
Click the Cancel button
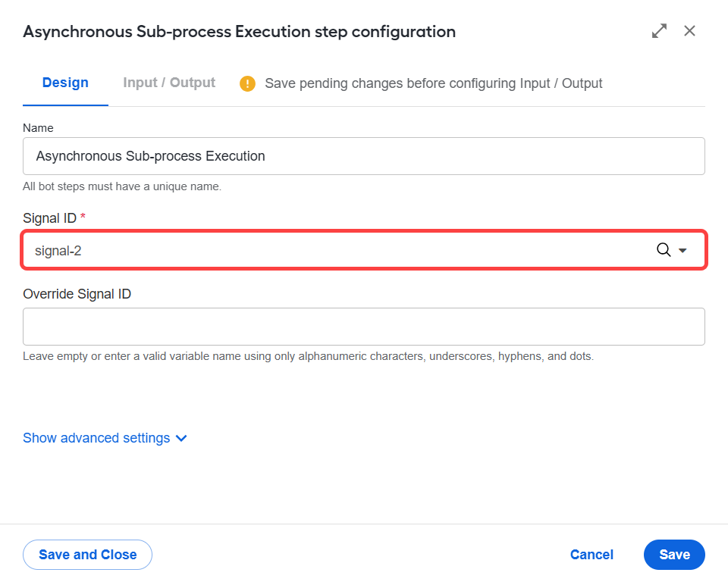[591, 555]
